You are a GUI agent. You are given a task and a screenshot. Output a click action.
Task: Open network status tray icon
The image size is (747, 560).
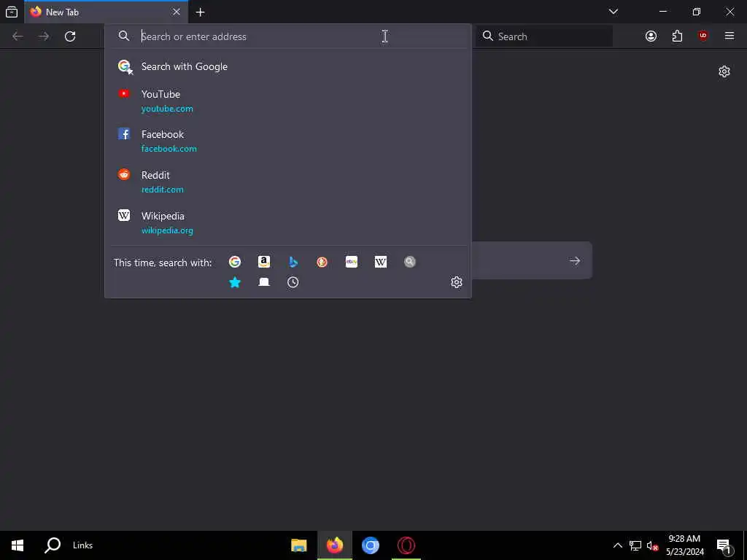pos(635,545)
